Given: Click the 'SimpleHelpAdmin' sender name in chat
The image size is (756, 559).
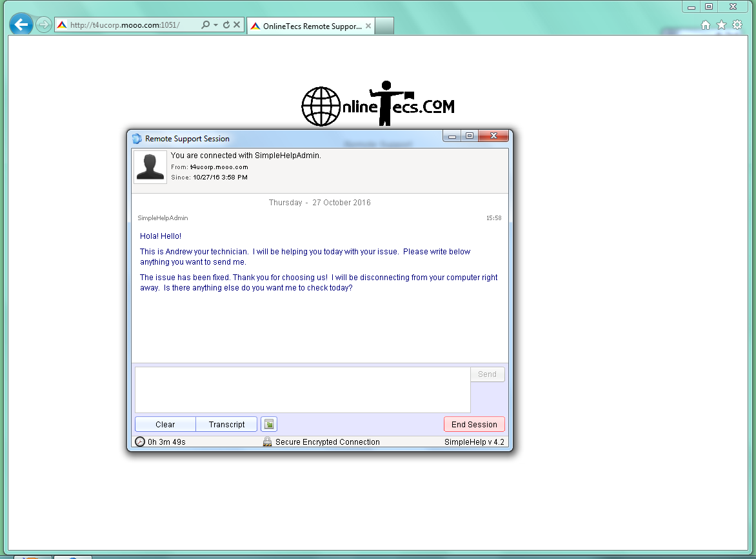Looking at the screenshot, I should tap(163, 218).
